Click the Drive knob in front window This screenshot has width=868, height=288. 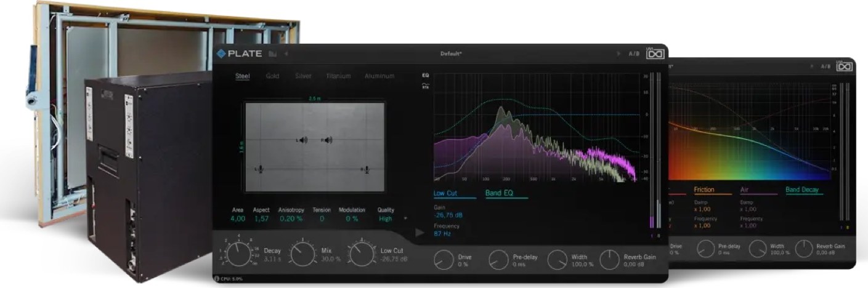[443, 260]
